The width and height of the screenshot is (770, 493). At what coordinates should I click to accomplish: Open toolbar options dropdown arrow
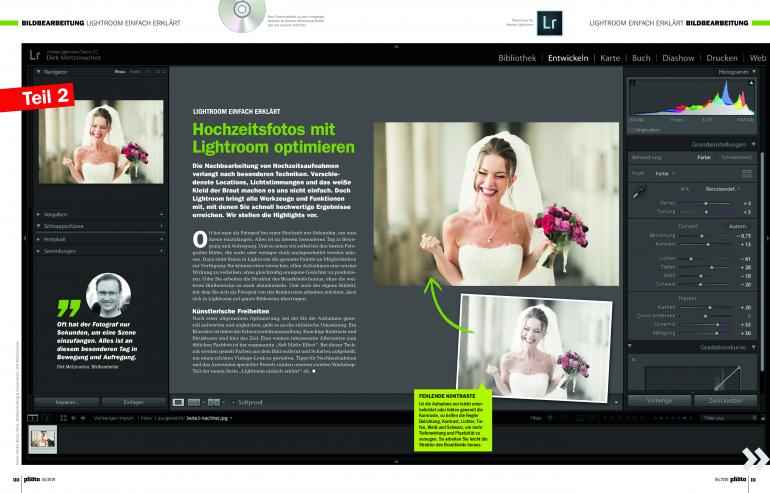pos(616,402)
